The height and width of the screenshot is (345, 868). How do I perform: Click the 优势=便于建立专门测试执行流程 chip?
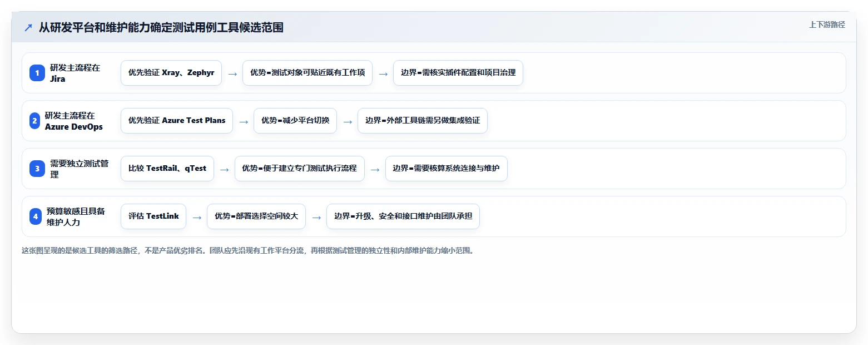click(300, 169)
